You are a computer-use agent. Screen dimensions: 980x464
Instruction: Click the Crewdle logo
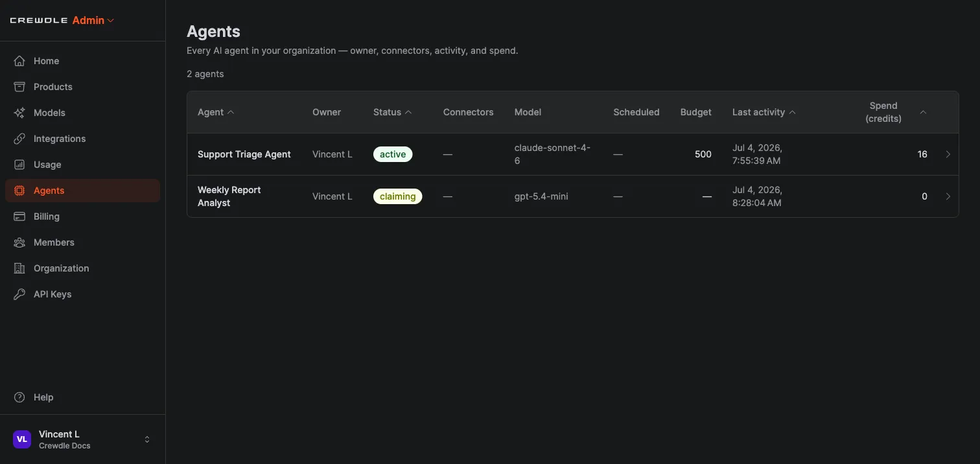(39, 21)
